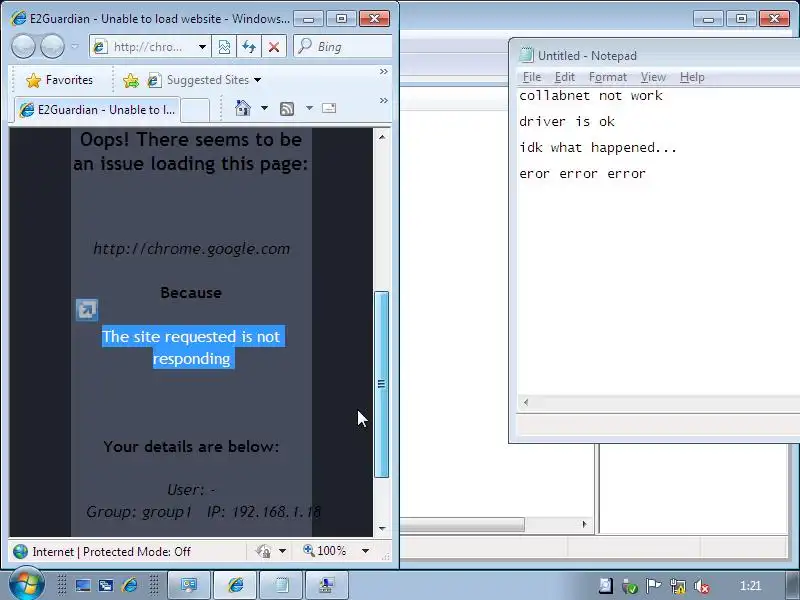Click the Read Mail envelope icon
The width and height of the screenshot is (800, 600).
coord(329,108)
